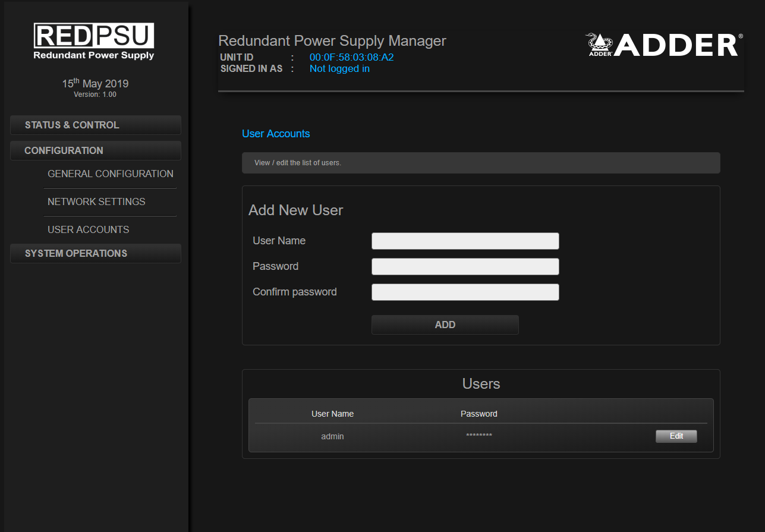Open General Configuration page

[x=110, y=174]
